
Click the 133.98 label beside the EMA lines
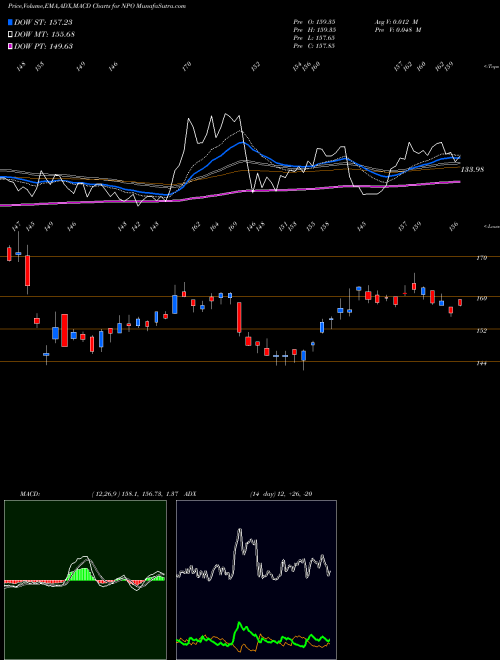pos(472,170)
